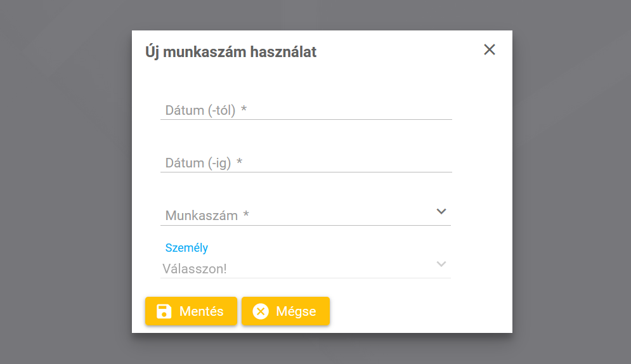The image size is (631, 364).
Task: Click the circled X icon on Mégse
Action: pyautogui.click(x=261, y=311)
